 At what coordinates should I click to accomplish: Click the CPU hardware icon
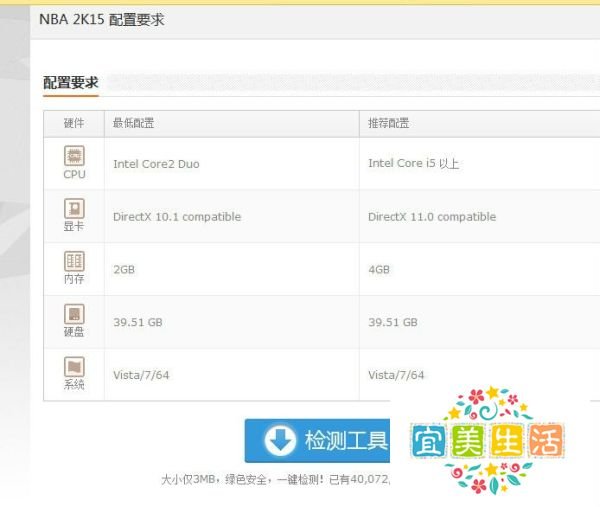(x=74, y=156)
